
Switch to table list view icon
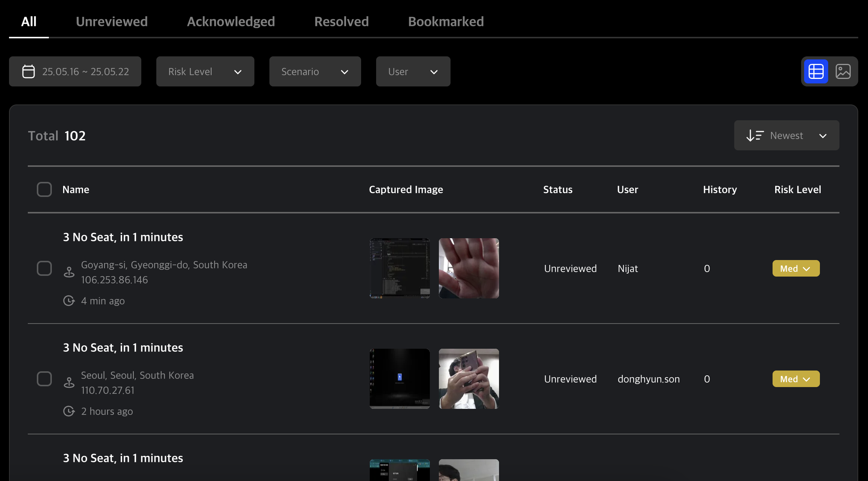point(816,71)
